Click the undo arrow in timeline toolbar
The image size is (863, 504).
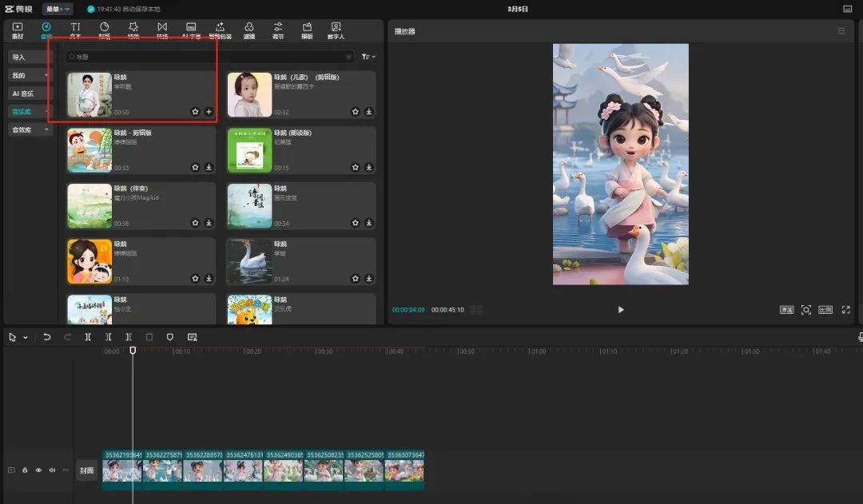pyautogui.click(x=47, y=337)
